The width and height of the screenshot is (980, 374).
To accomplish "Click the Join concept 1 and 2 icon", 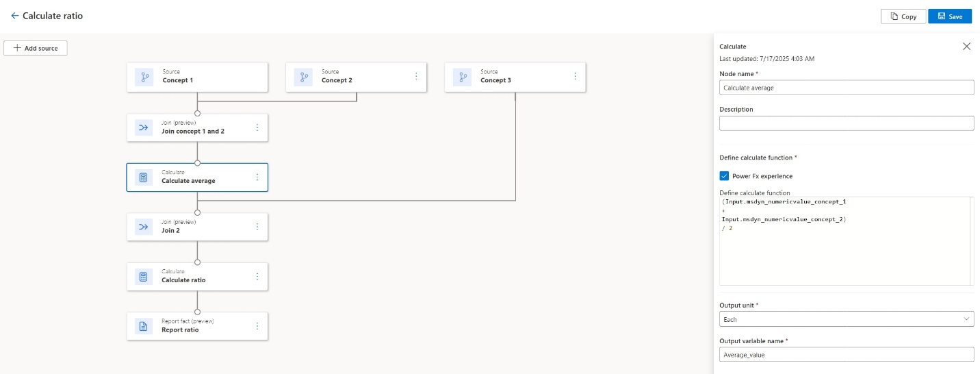I will pyautogui.click(x=144, y=127).
